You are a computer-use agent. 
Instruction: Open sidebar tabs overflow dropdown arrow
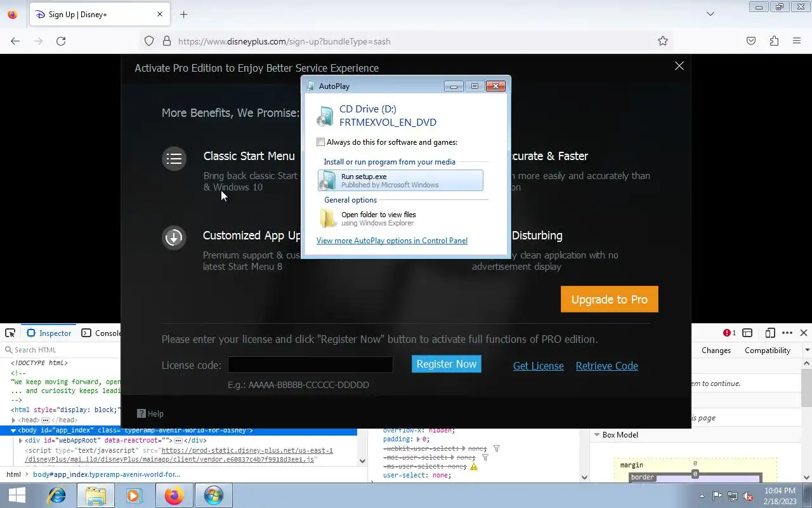point(807,351)
